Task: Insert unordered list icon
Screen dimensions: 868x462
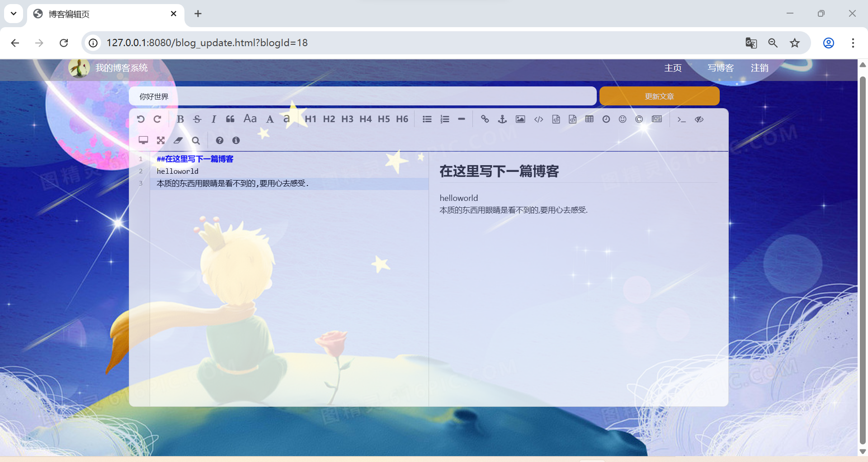Action: coord(427,119)
